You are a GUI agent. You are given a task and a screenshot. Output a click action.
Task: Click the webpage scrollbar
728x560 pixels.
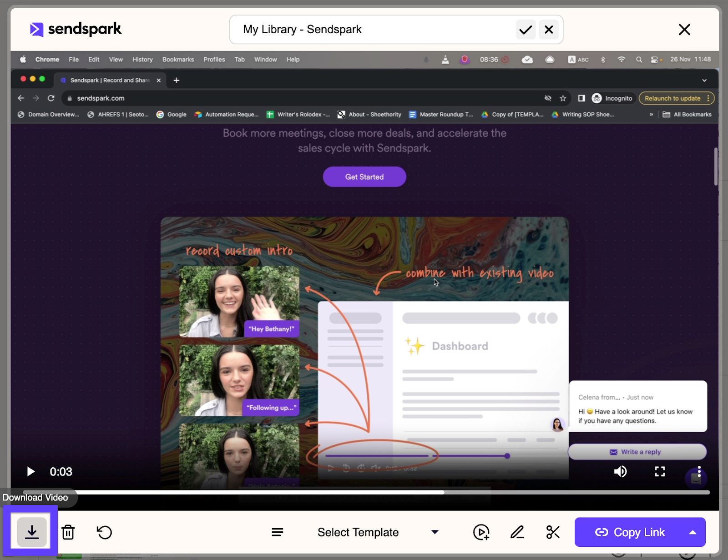pyautogui.click(x=716, y=166)
